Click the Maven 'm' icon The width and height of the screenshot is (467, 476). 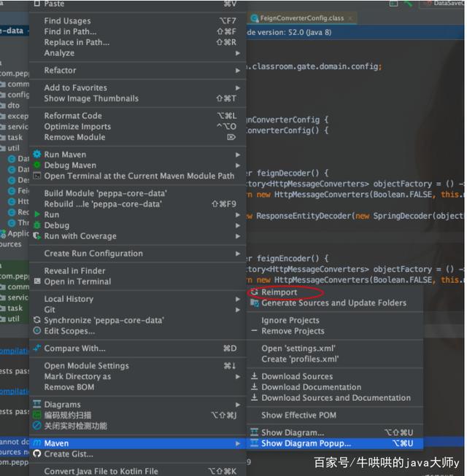tap(36, 443)
